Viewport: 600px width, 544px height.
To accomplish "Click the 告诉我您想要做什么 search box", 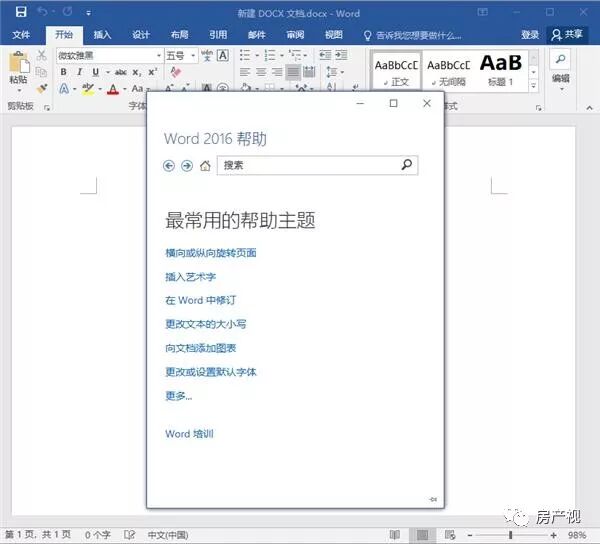I will pyautogui.click(x=412, y=36).
